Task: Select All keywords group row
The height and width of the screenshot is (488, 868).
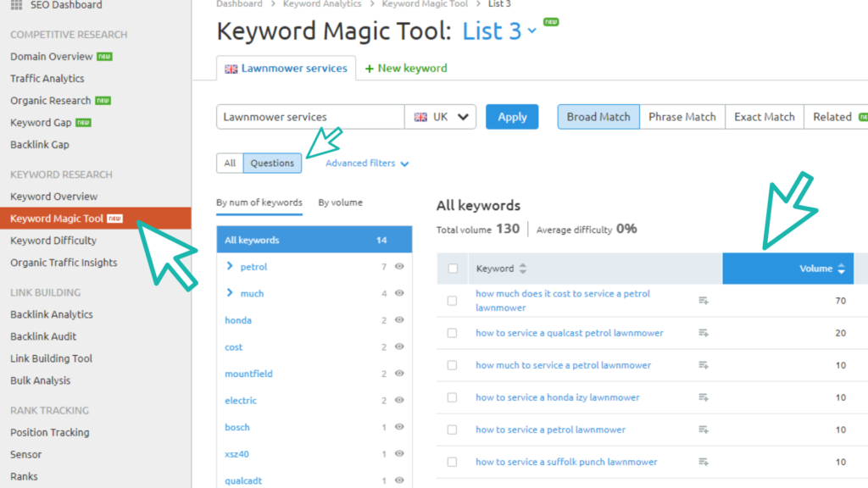Action: [x=314, y=240]
